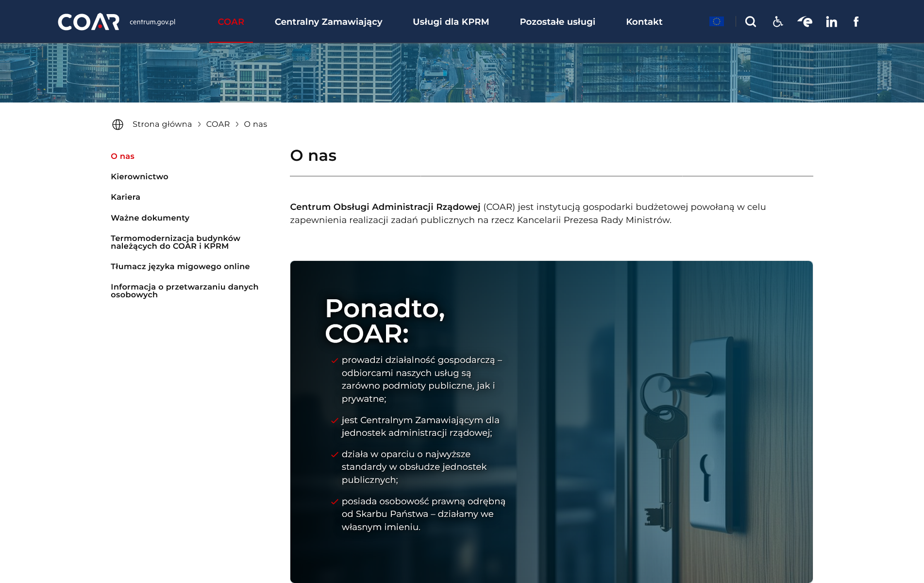This screenshot has height=583, width=924.
Task: Click the Strona główna breadcrumb link
Action: (162, 124)
